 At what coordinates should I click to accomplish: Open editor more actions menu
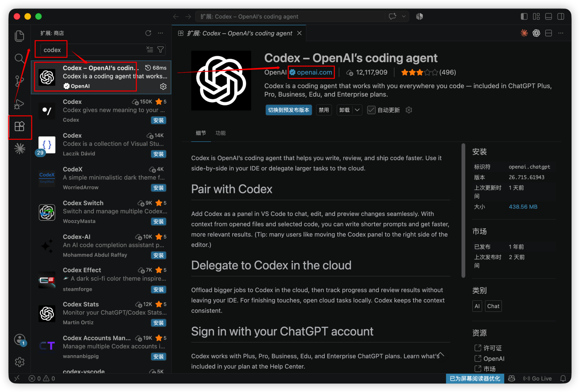click(561, 33)
